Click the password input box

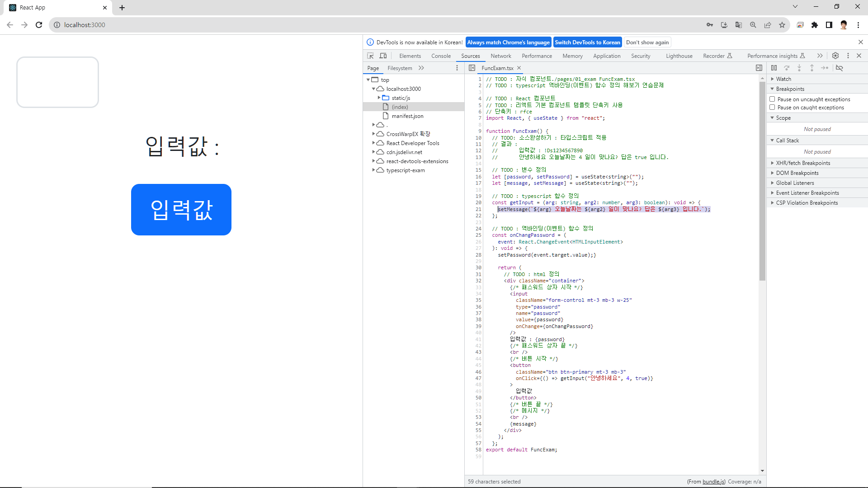point(57,82)
